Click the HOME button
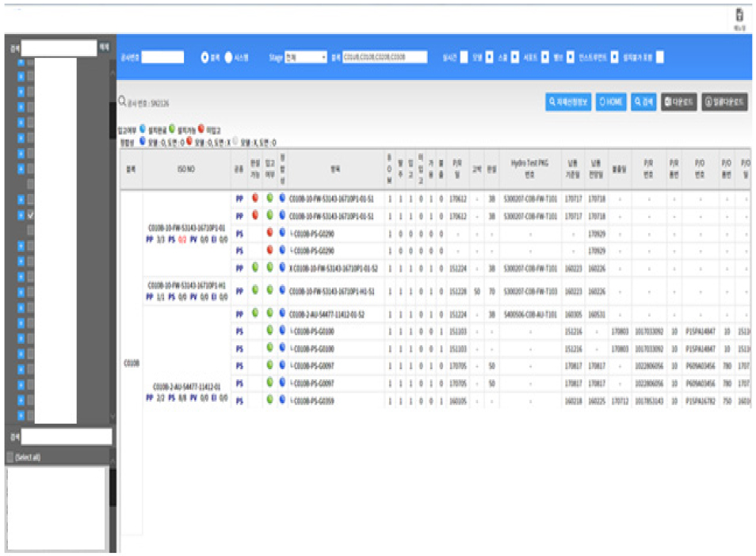756x556 pixels. [x=610, y=101]
